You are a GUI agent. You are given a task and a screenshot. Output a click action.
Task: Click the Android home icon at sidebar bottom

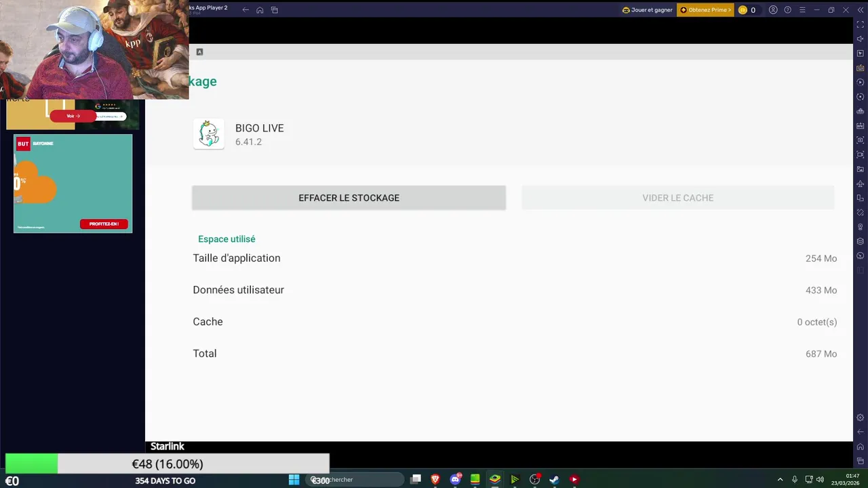point(861,447)
